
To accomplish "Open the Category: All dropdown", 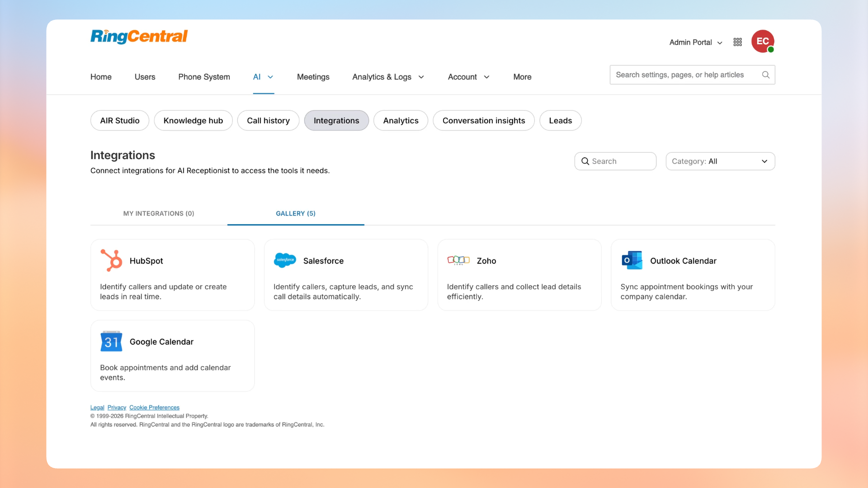I will [720, 161].
